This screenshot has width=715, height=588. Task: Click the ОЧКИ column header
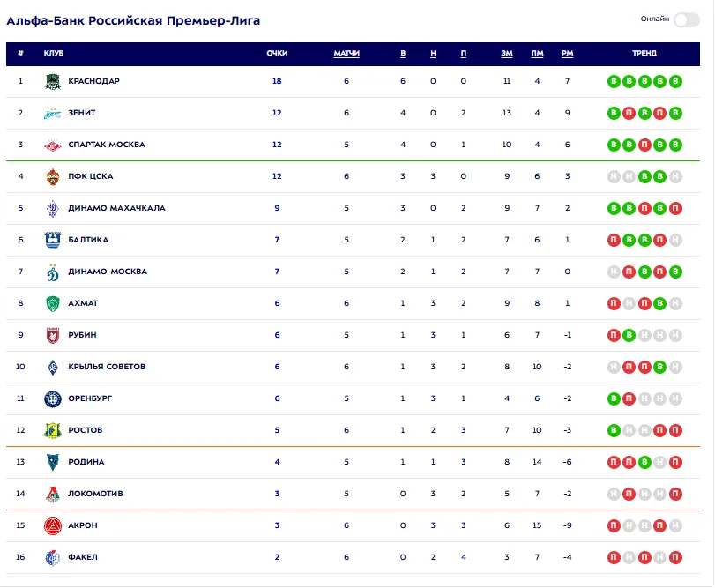[277, 53]
